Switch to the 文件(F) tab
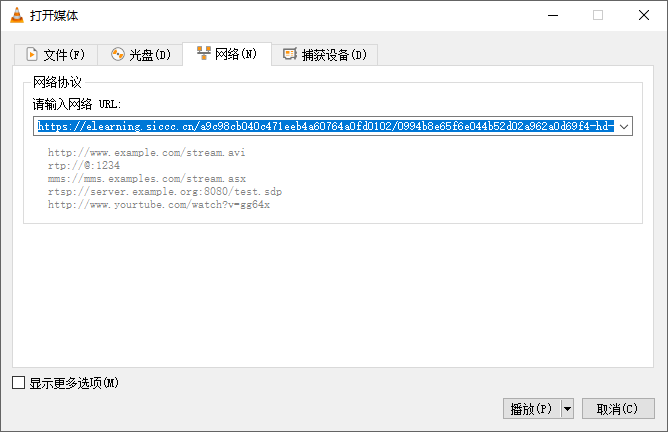This screenshot has width=668, height=432. coord(56,54)
